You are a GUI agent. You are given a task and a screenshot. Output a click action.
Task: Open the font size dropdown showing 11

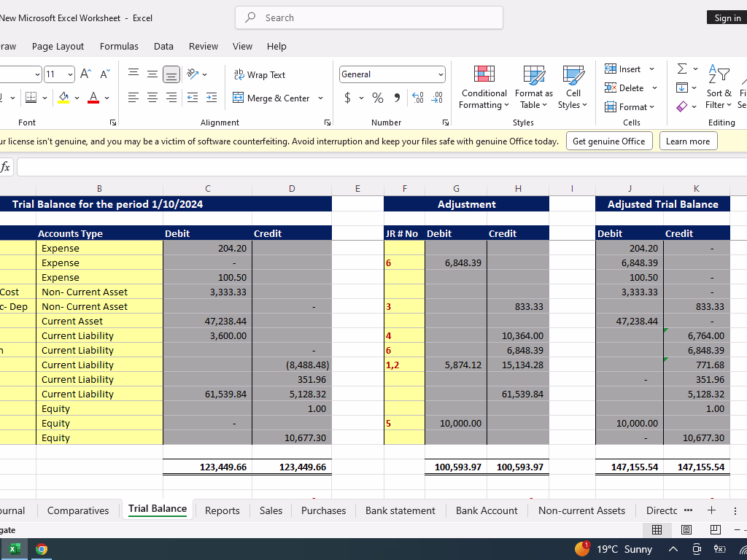pyautogui.click(x=70, y=74)
